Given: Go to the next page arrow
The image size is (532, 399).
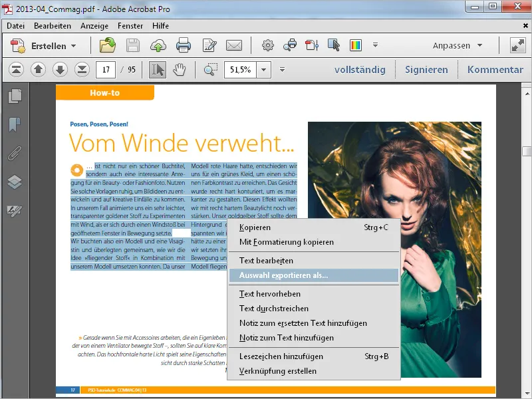Looking at the screenshot, I should [60, 70].
